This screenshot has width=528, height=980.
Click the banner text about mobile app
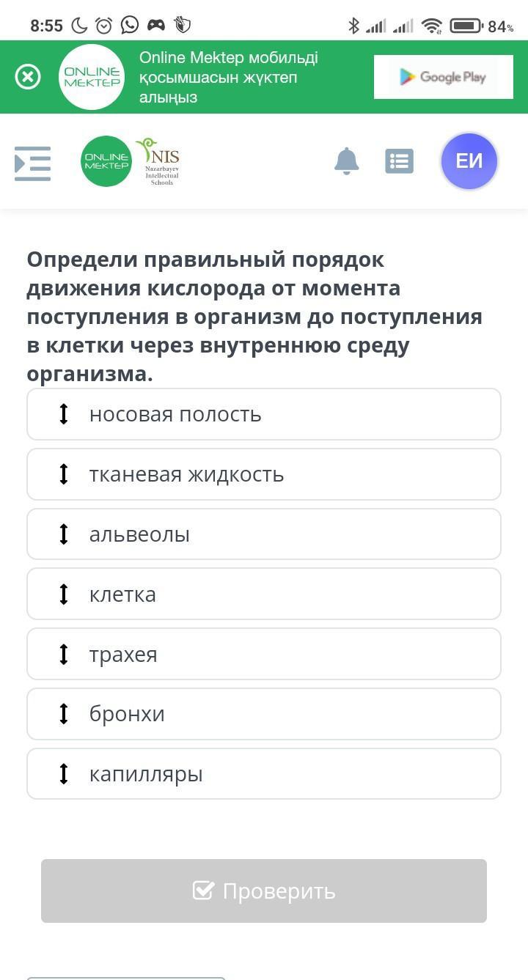pos(229,77)
